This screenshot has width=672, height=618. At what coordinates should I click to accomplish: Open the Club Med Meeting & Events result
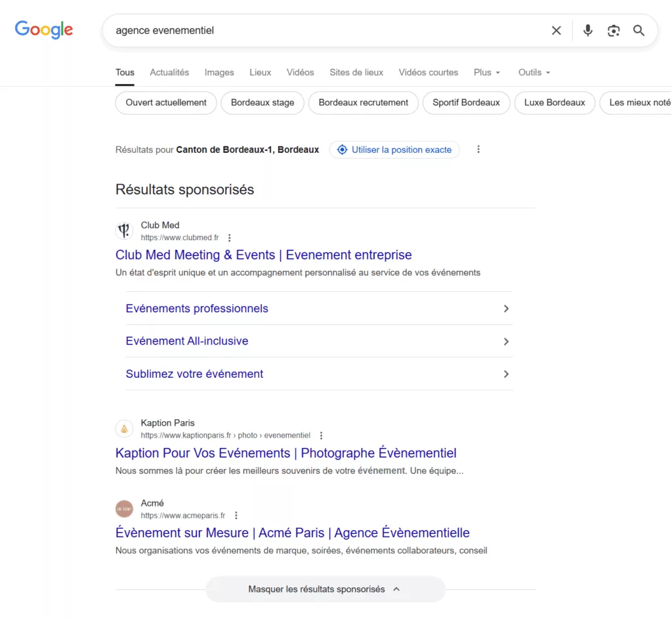click(x=263, y=255)
